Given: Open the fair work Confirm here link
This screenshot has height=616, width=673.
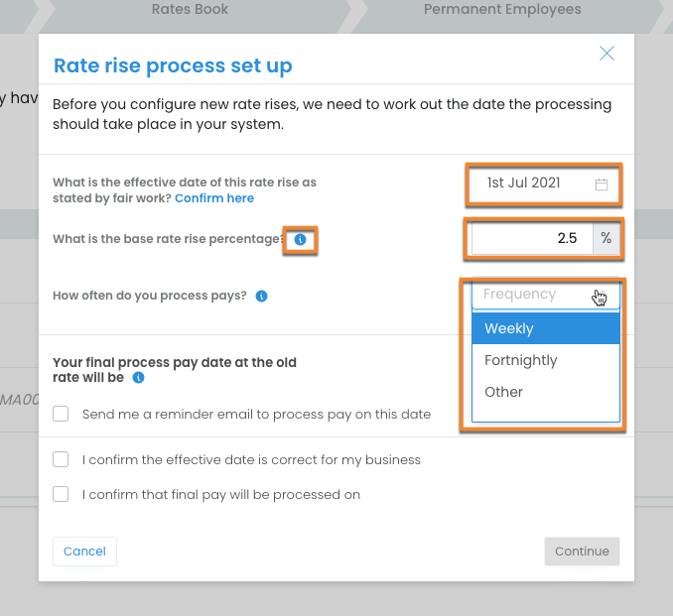Looking at the screenshot, I should point(214,198).
